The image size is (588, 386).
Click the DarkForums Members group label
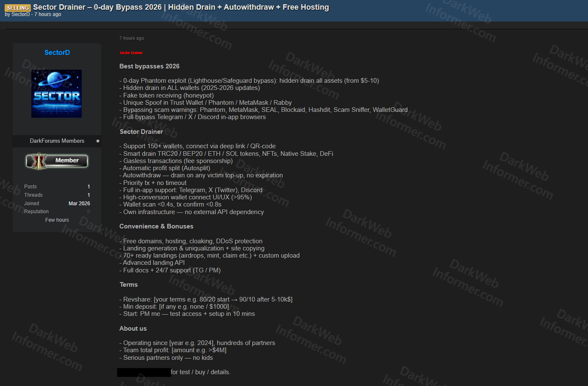click(57, 141)
